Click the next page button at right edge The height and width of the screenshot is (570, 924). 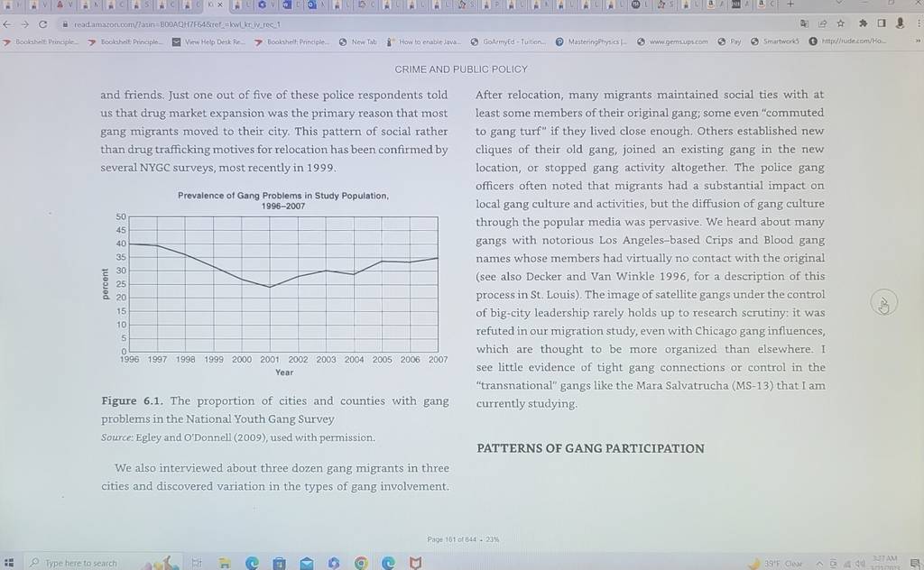tap(883, 303)
